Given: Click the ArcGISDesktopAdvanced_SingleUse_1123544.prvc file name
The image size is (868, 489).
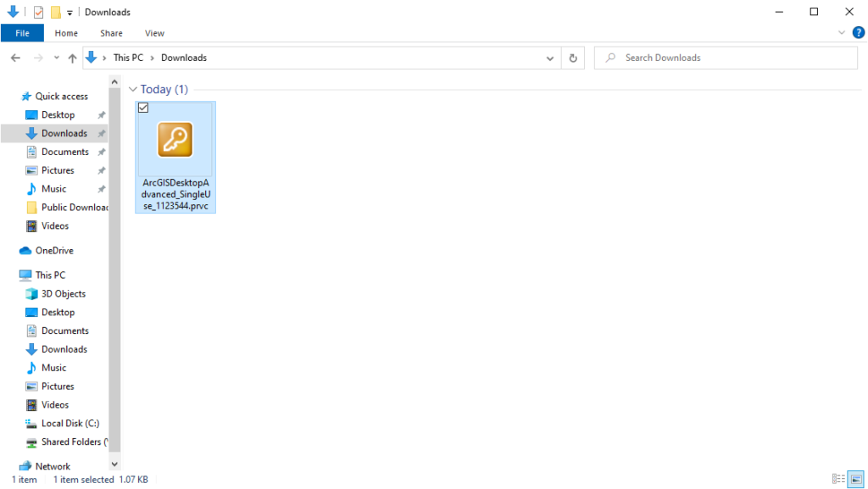Looking at the screenshot, I should coord(175,194).
